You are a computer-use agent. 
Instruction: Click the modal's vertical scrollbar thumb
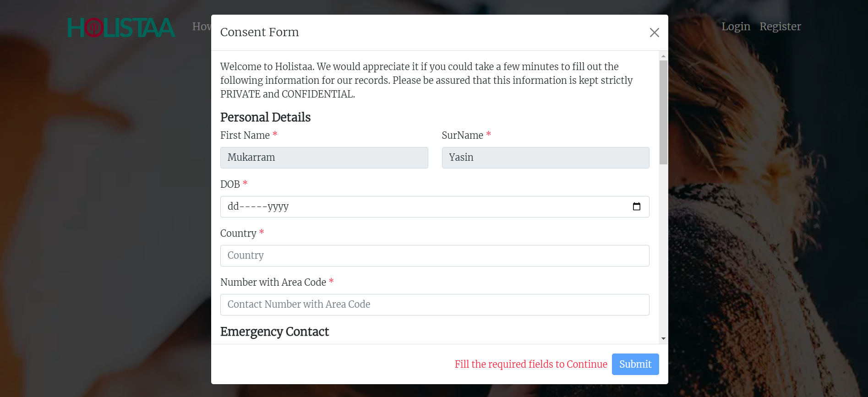[x=663, y=112]
